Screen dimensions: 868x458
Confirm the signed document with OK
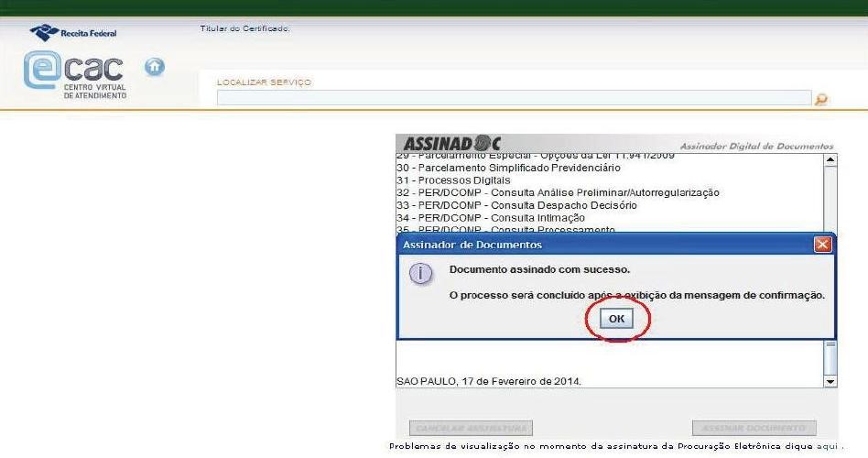click(x=617, y=319)
